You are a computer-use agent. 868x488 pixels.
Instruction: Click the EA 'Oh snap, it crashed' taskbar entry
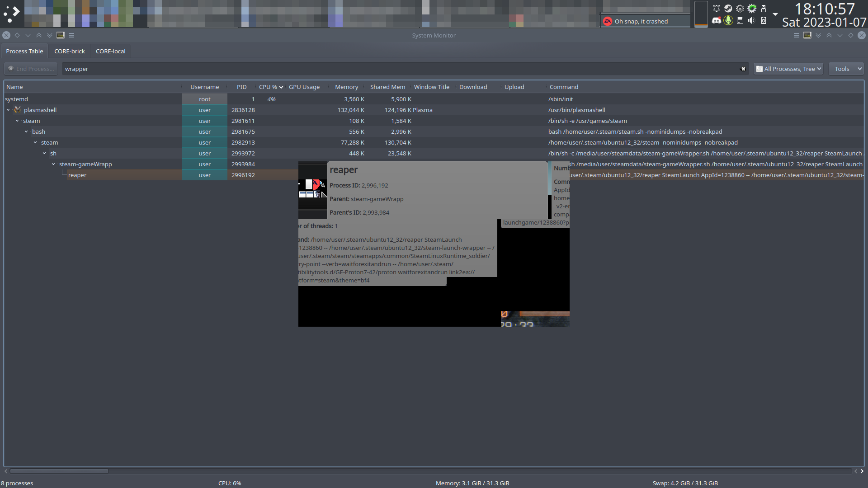coord(646,21)
